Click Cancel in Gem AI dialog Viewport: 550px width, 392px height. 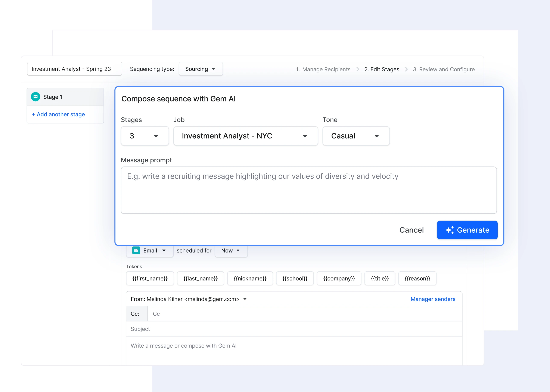411,230
